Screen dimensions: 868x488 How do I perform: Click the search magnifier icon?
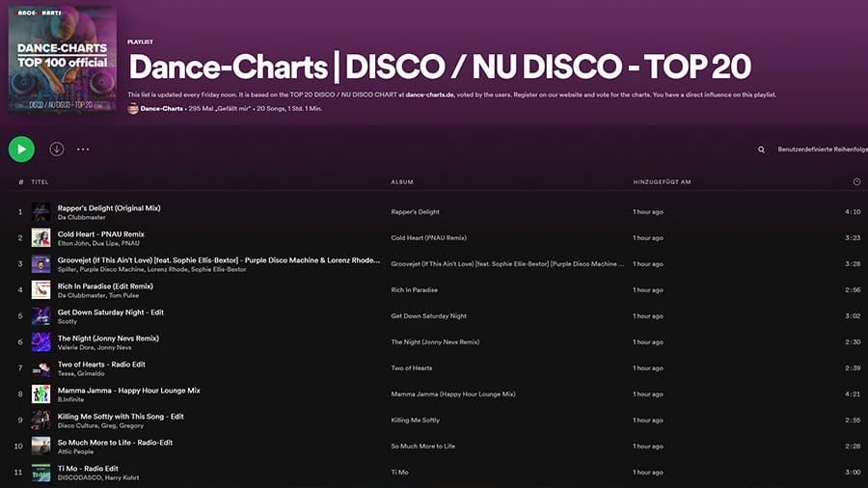point(762,149)
